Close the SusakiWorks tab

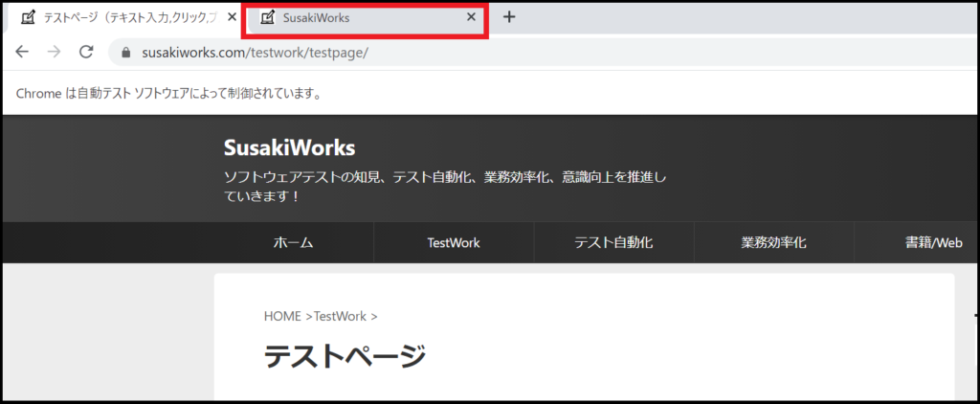pos(472,17)
